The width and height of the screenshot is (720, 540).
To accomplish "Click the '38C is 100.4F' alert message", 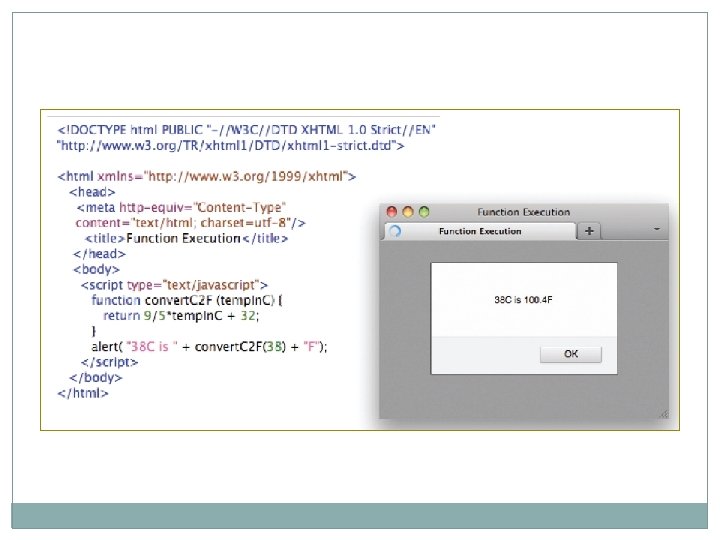I will (523, 300).
